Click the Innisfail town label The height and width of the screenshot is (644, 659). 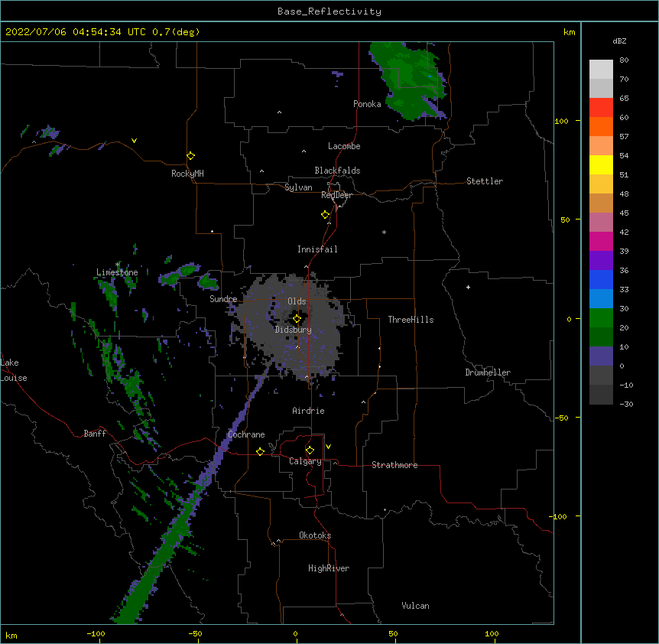click(x=317, y=249)
